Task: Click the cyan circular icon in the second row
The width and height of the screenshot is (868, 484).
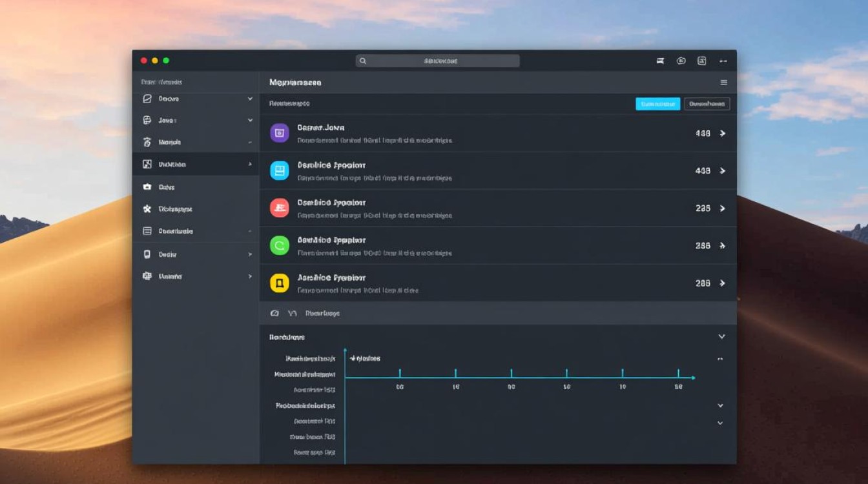Action: (x=279, y=170)
